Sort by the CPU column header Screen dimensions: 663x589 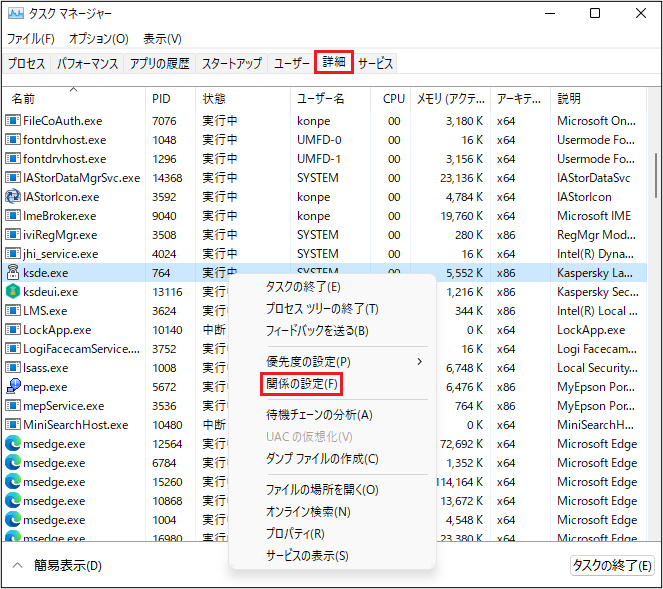pos(390,99)
